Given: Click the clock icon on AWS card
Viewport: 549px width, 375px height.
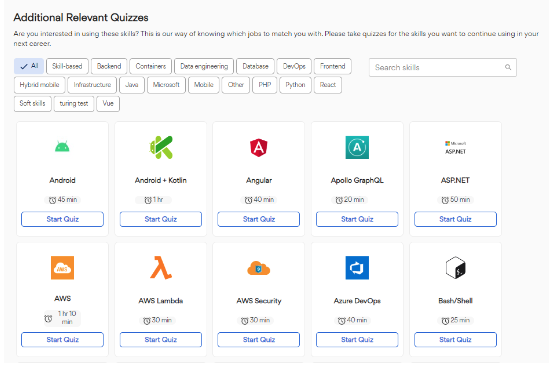Looking at the screenshot, I should click(x=48, y=318).
